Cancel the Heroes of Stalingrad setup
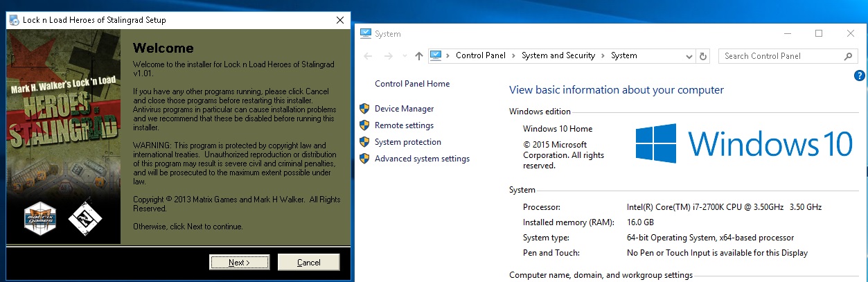Image resolution: width=868 pixels, height=282 pixels. click(x=308, y=263)
